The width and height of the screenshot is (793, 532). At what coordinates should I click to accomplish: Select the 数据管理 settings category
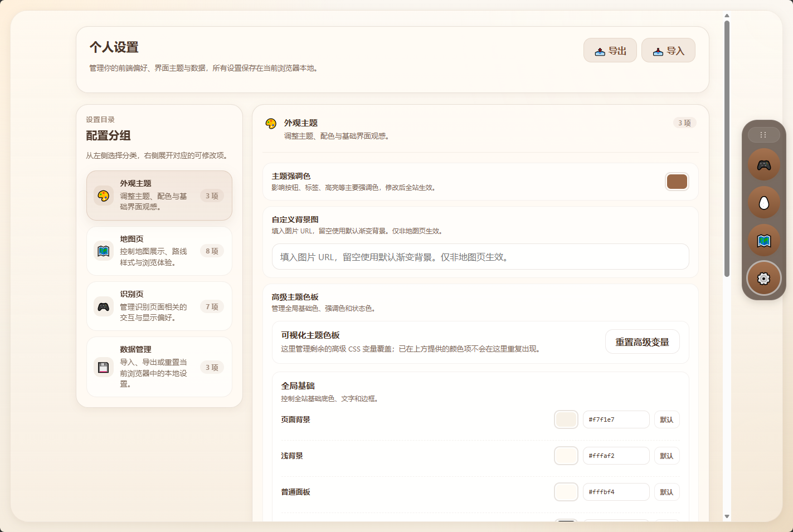click(x=159, y=367)
